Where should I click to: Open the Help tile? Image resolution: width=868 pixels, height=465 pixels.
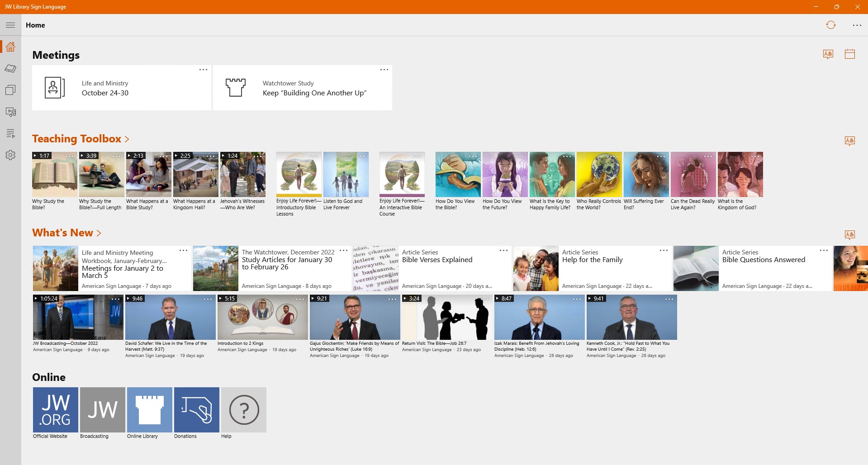pyautogui.click(x=244, y=410)
